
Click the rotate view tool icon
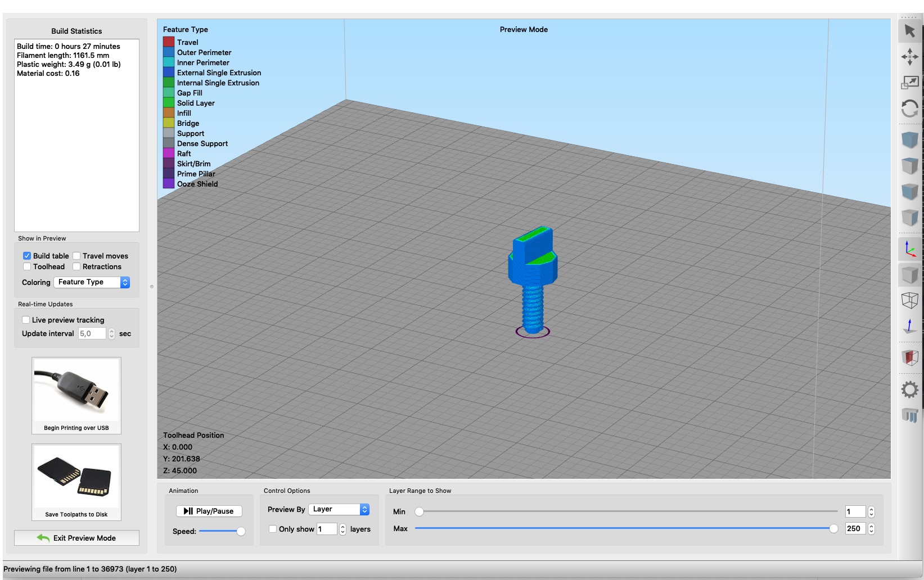pyautogui.click(x=909, y=108)
